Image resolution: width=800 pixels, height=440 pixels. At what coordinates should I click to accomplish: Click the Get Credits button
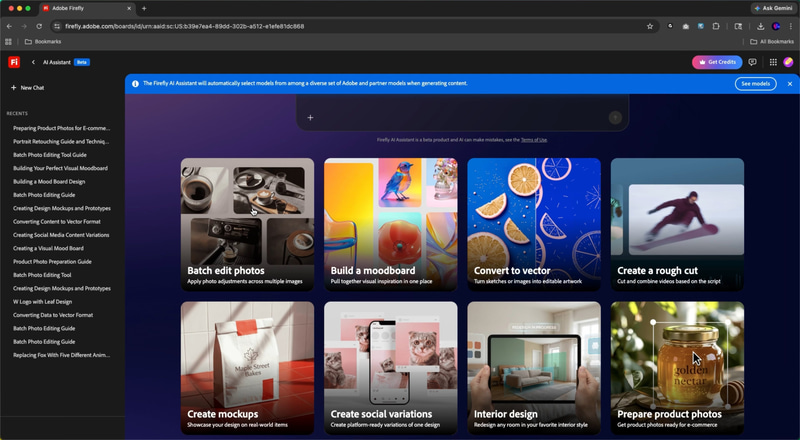point(717,62)
